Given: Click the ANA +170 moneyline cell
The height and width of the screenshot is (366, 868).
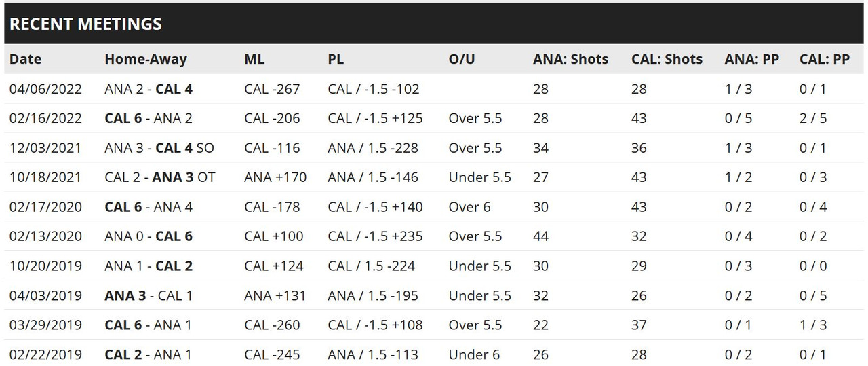Looking at the screenshot, I should (275, 177).
